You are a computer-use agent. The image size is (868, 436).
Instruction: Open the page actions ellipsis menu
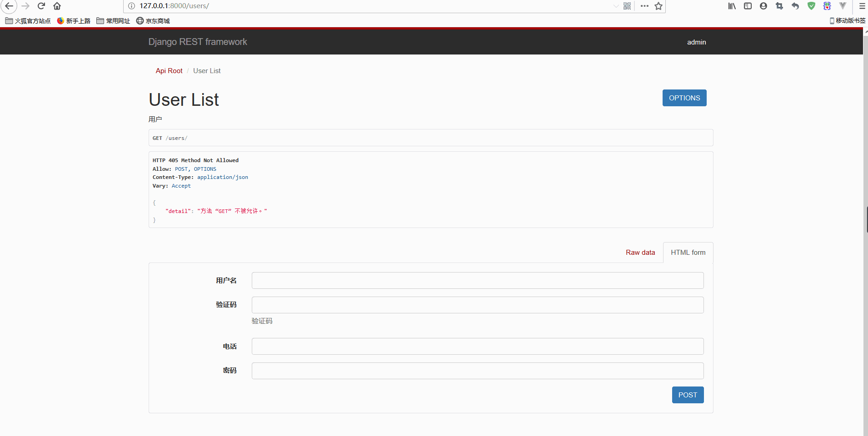click(x=644, y=6)
